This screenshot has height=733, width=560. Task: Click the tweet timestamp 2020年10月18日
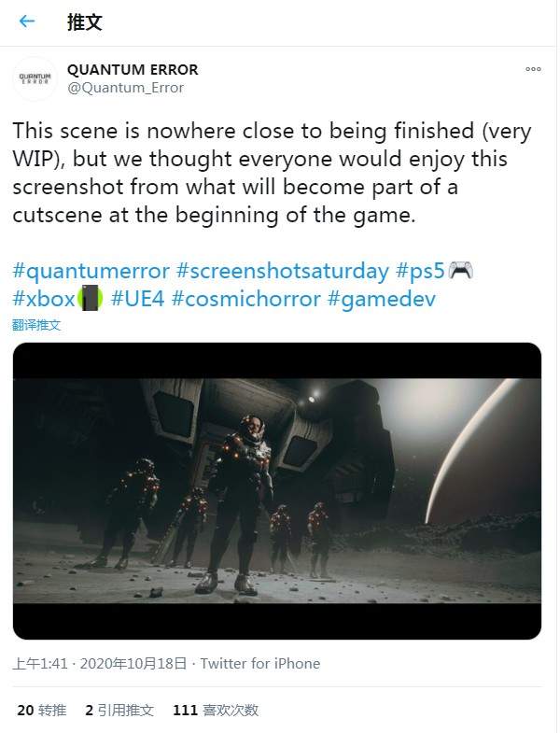tap(133, 663)
